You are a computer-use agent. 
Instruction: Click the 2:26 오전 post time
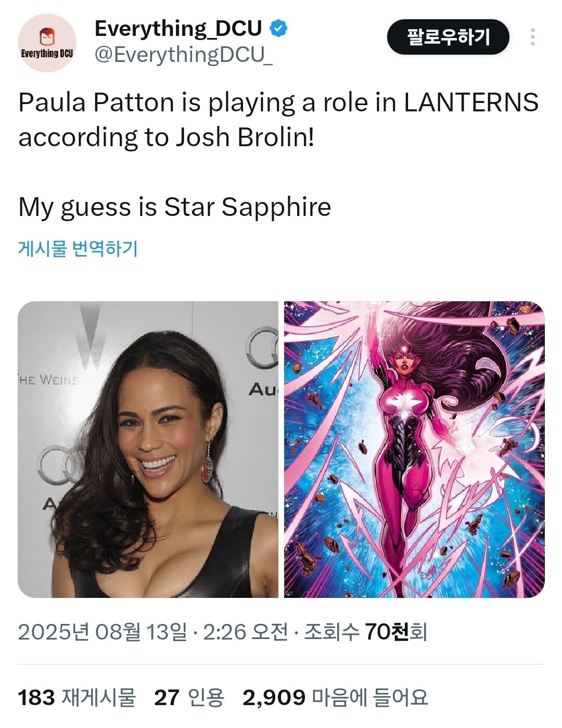click(245, 632)
